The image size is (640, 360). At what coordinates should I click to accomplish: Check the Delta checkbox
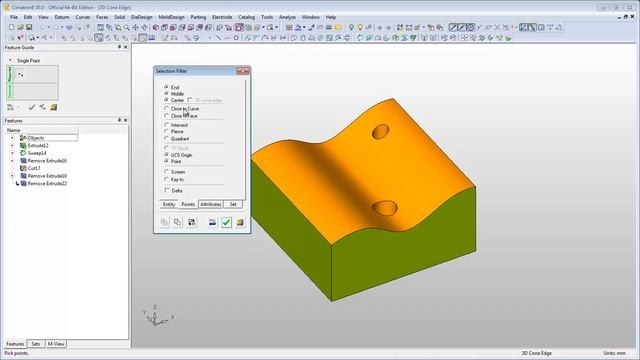coord(167,190)
